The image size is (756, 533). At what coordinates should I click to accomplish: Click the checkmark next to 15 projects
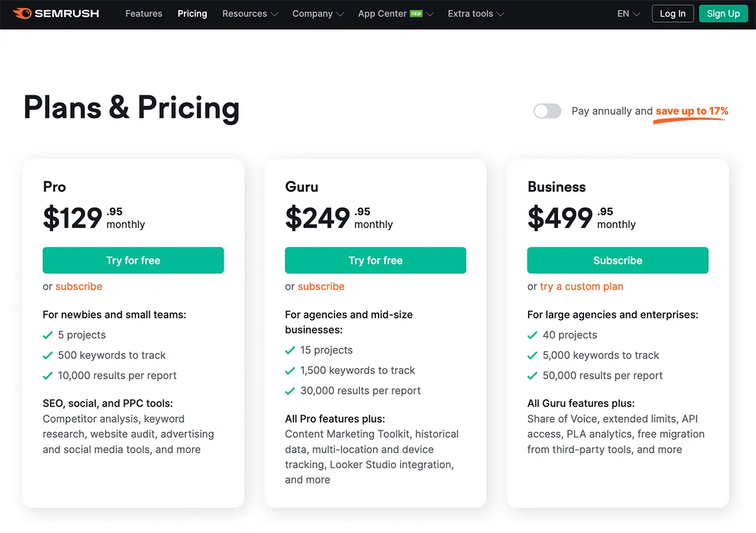pyautogui.click(x=290, y=350)
